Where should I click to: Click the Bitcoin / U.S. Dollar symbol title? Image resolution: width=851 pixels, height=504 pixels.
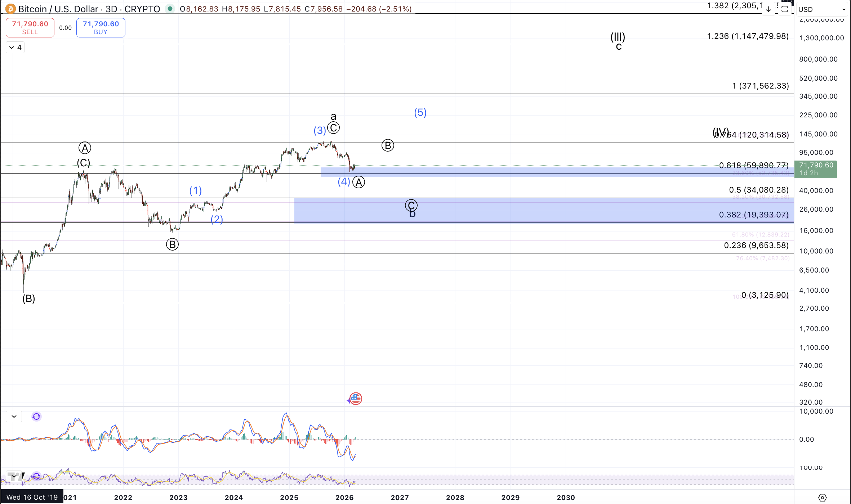pos(58,9)
